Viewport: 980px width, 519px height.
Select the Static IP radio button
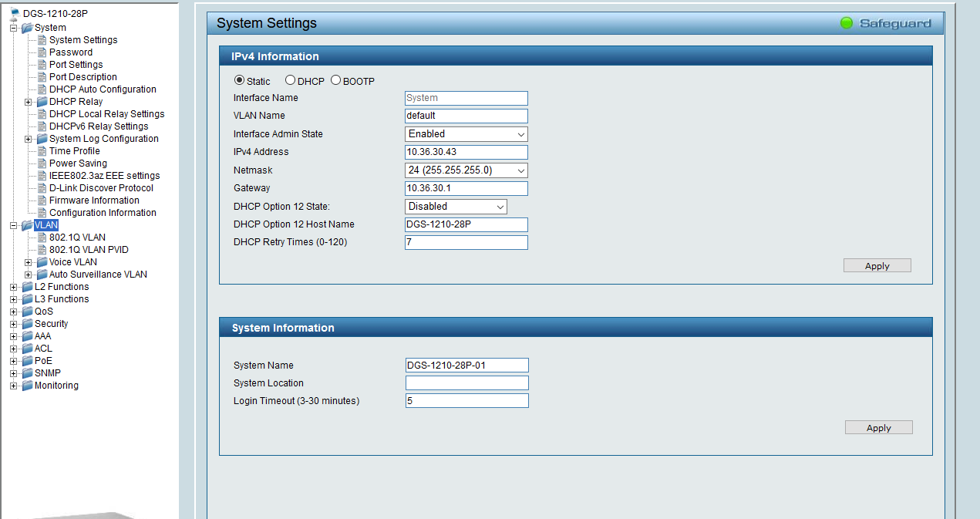[239, 81]
